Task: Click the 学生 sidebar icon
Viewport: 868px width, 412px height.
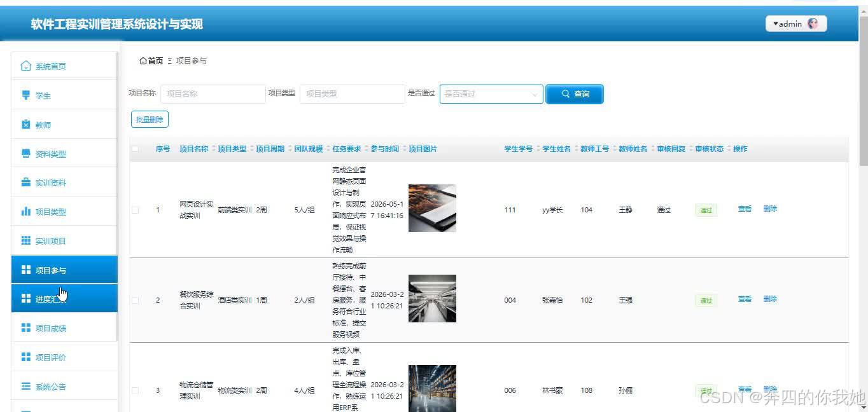Action: pyautogui.click(x=25, y=95)
